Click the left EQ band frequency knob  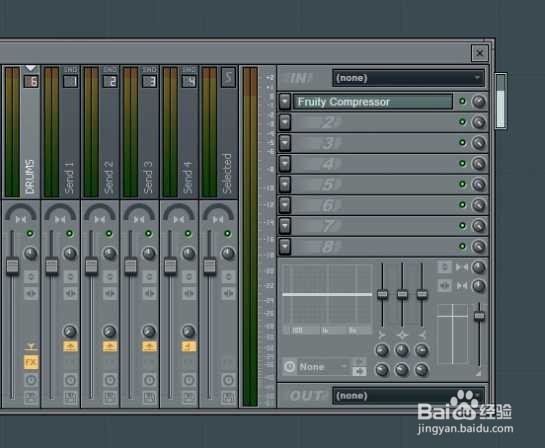click(382, 350)
